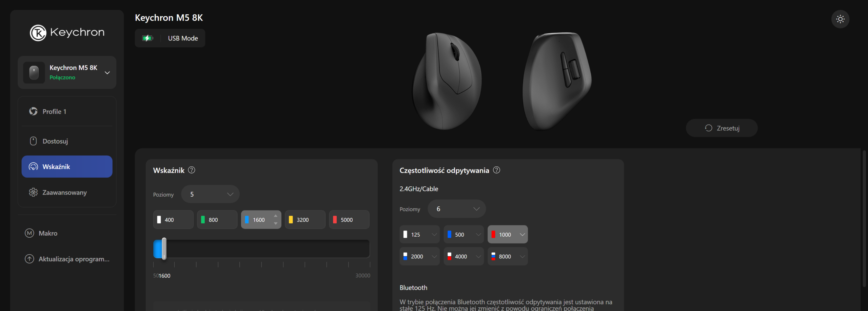Click the Zresetuj reset button

(722, 128)
